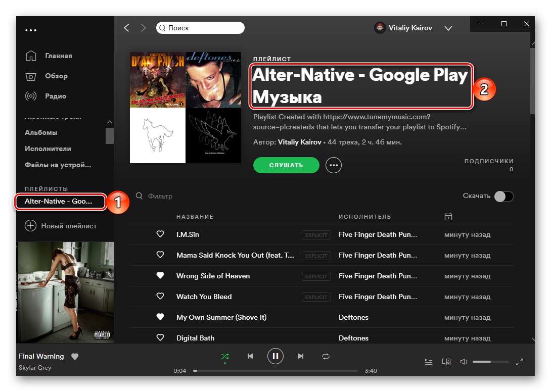Like Mama Said Knock You Out track
The width and height of the screenshot is (551, 392).
tap(160, 255)
